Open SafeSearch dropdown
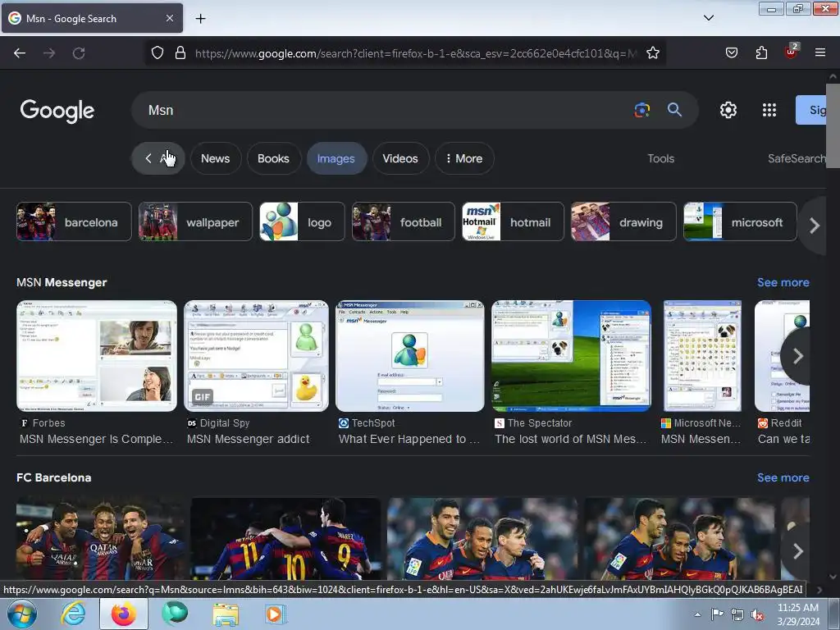The height and width of the screenshot is (630, 840). (x=796, y=158)
